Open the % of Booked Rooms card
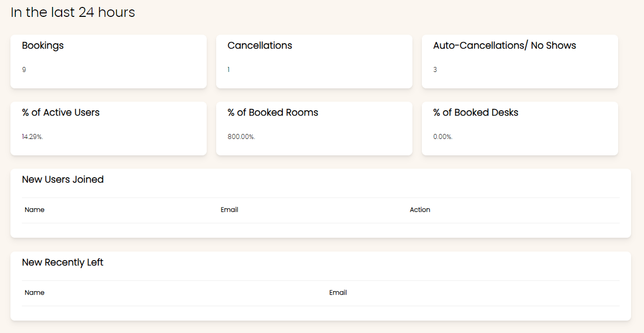Viewport: 644px width, 333px height. (x=314, y=129)
